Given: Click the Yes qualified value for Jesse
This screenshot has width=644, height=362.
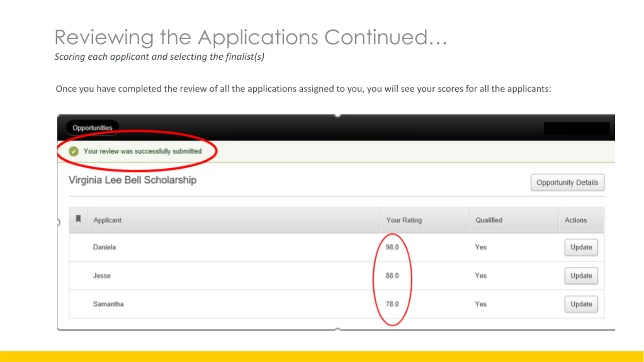Looking at the screenshot, I should pos(481,276).
